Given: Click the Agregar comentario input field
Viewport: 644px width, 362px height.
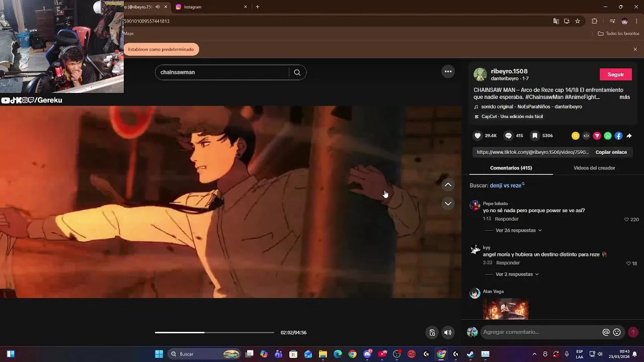Looking at the screenshot, I should pyautogui.click(x=540, y=332).
